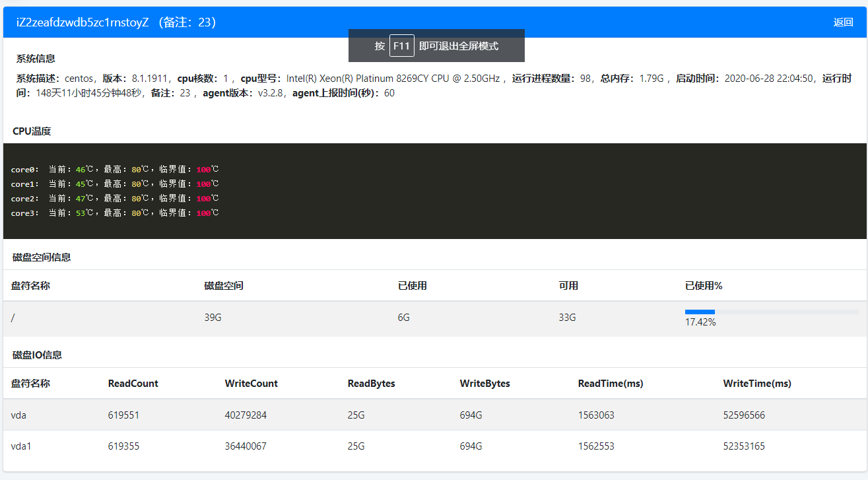Viewport: 868px width, 480px height.
Task: Click the 系统信息 section heading
Action: point(36,59)
